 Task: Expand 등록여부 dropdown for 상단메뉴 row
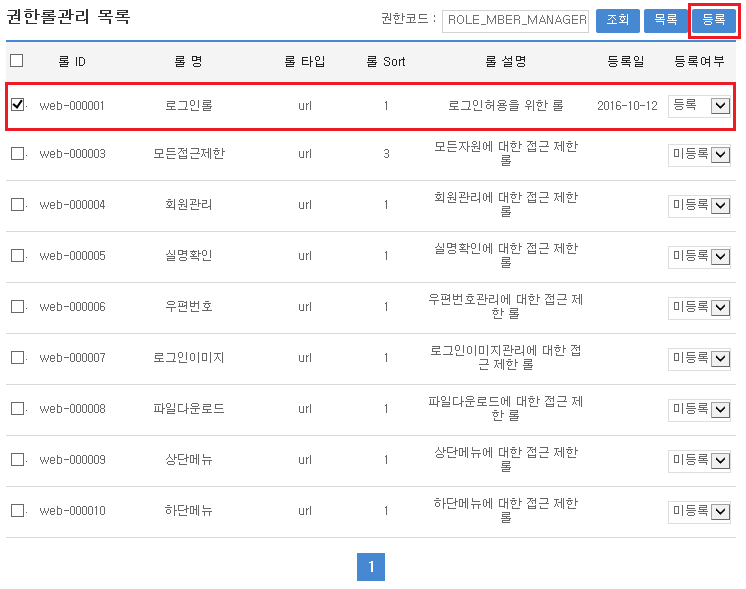700,460
